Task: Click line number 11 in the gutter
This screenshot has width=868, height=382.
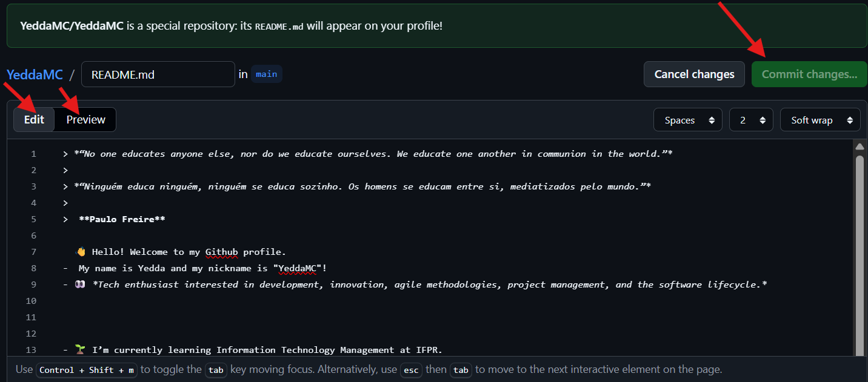Action: pyautogui.click(x=31, y=317)
